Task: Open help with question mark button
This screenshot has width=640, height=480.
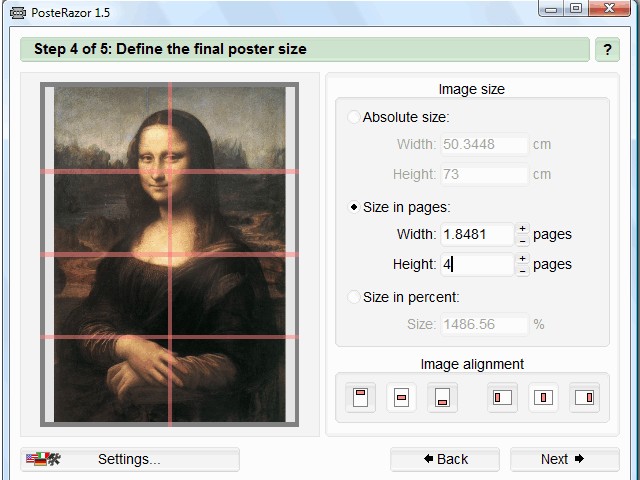Action: 607,50
